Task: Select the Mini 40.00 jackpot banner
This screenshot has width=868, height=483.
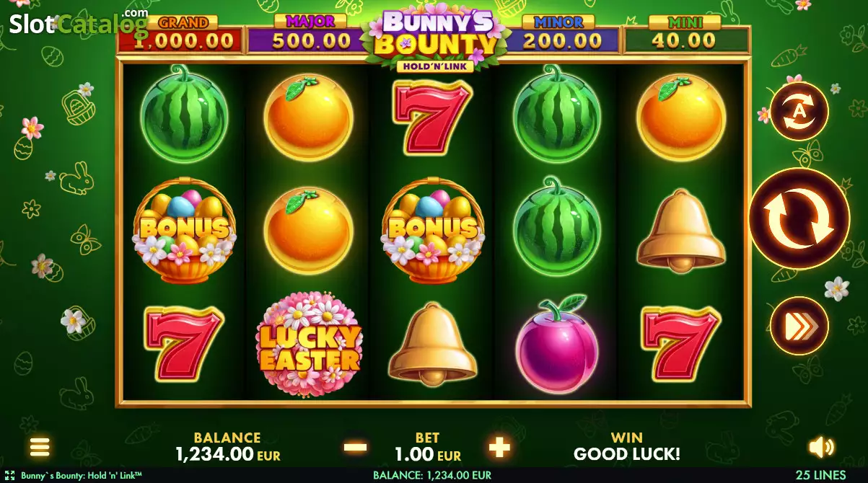Action: point(685,35)
